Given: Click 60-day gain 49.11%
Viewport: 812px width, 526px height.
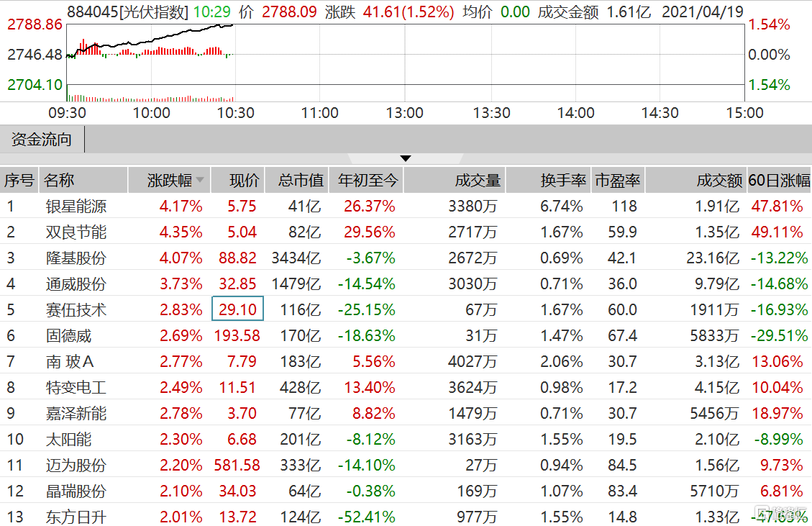Looking at the screenshot, I should [x=777, y=232].
